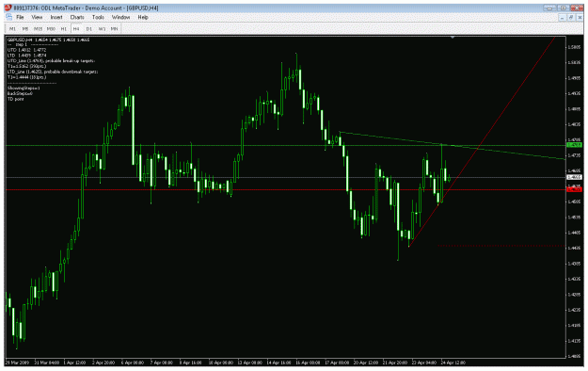588x371 pixels.
Task: Click the white current price label on price axis
Action: point(574,177)
